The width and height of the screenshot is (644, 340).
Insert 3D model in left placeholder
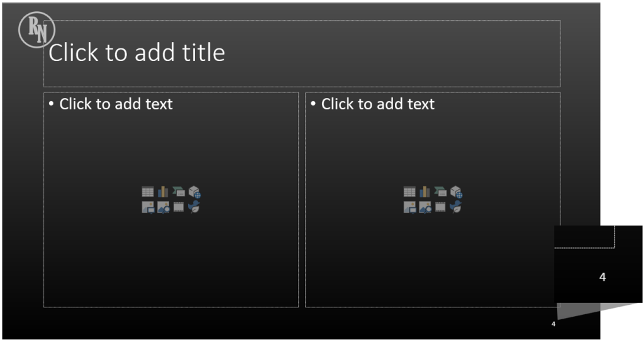[x=194, y=192]
